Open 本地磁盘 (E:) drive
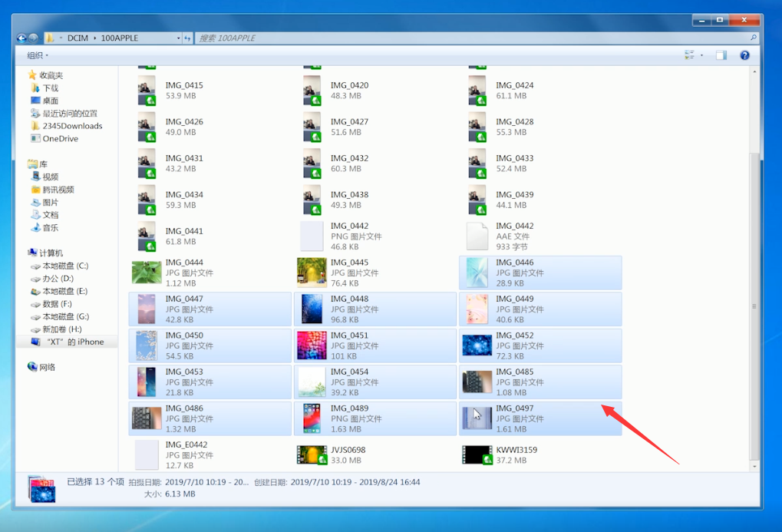Screen dimensions: 782x532 click(59, 291)
